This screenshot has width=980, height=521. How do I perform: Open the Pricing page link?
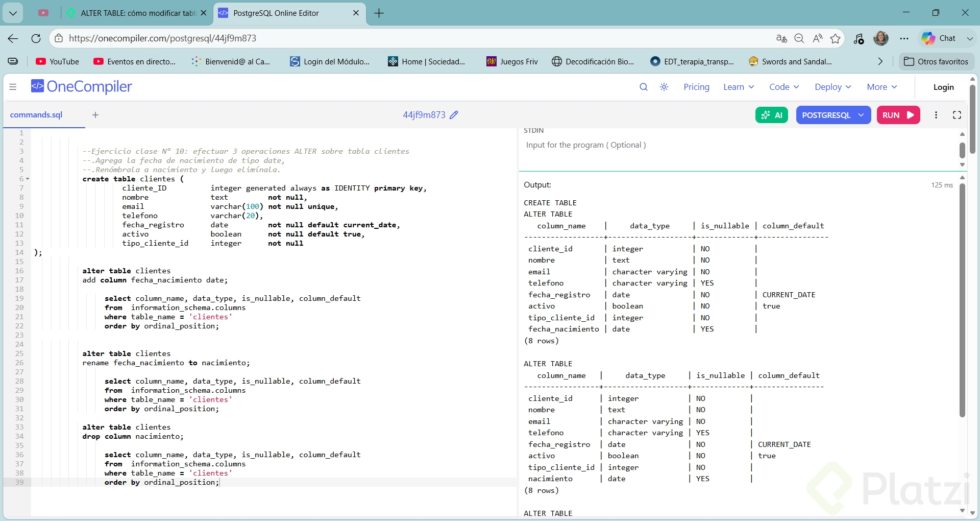coord(696,87)
